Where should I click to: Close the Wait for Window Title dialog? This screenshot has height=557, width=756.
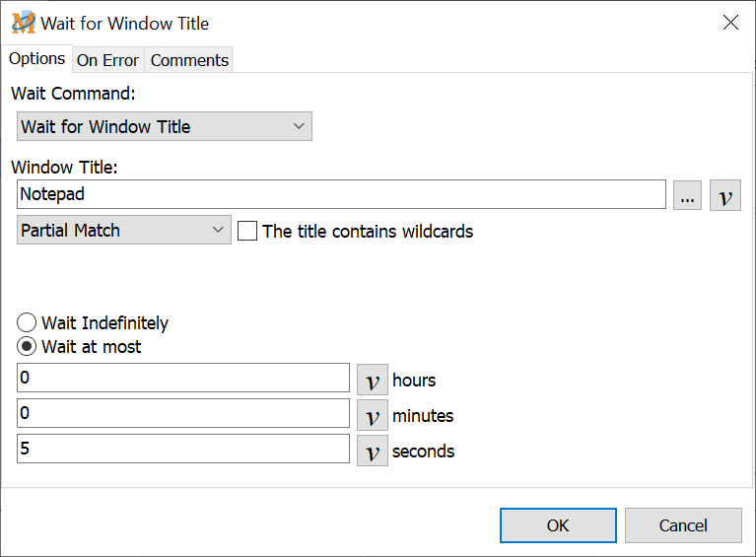730,23
